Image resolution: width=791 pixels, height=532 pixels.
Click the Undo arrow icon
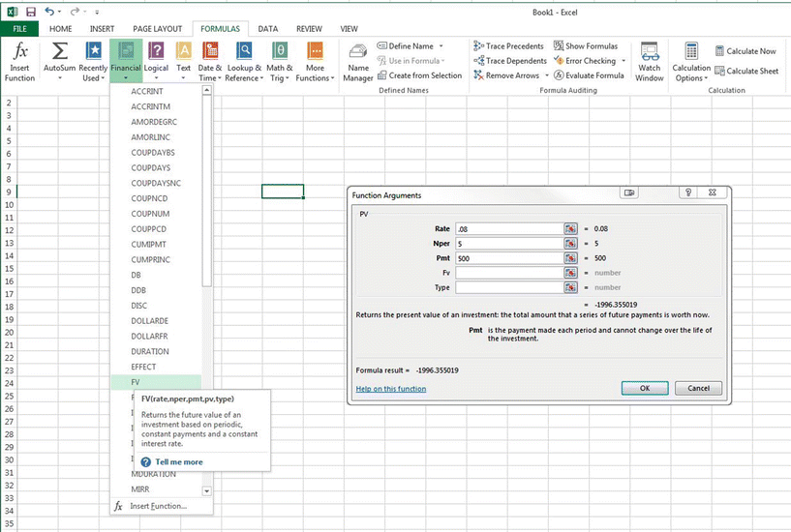49,11
